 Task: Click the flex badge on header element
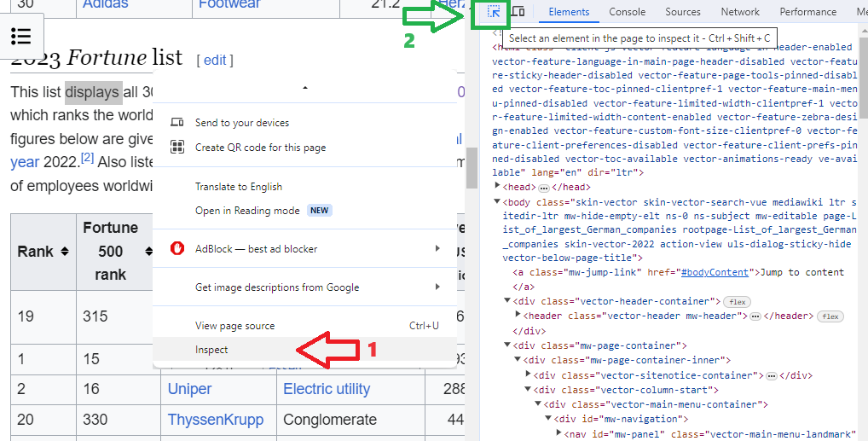pos(830,316)
